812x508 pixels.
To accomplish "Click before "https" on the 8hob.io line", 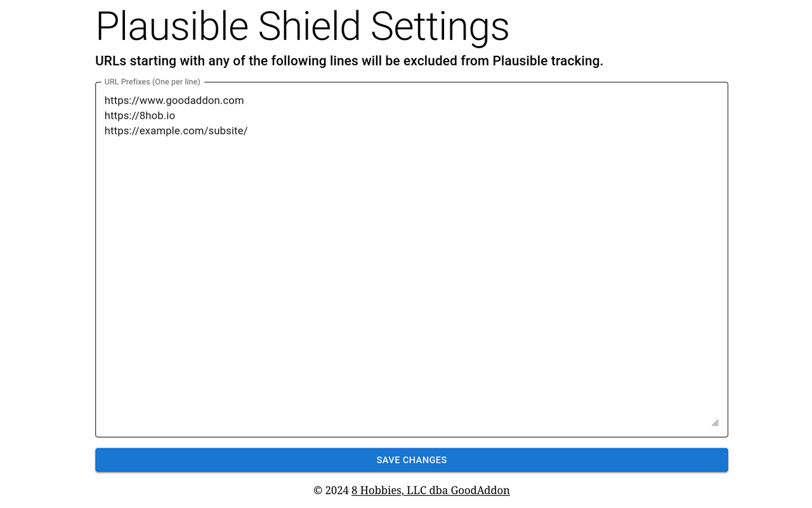I will tap(105, 115).
